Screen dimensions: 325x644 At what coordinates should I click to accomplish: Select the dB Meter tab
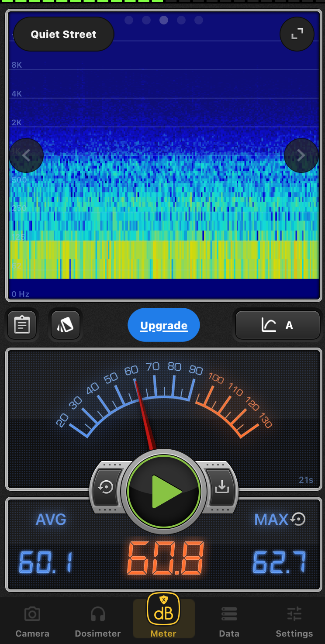[164, 617]
